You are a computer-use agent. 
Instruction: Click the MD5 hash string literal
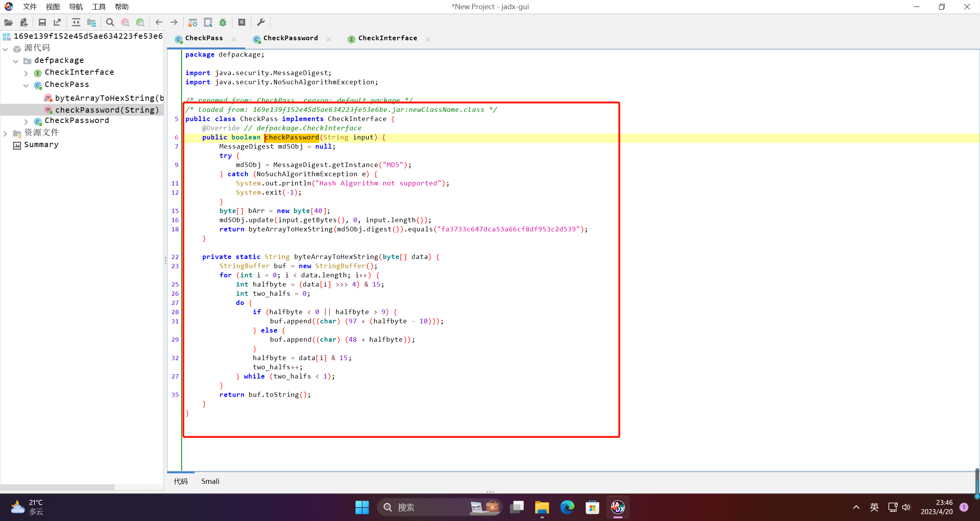(508, 229)
